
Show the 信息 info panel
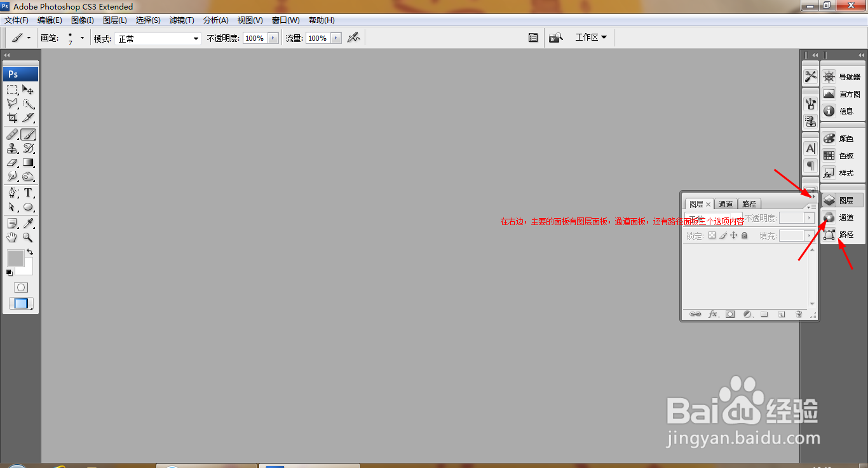click(843, 111)
